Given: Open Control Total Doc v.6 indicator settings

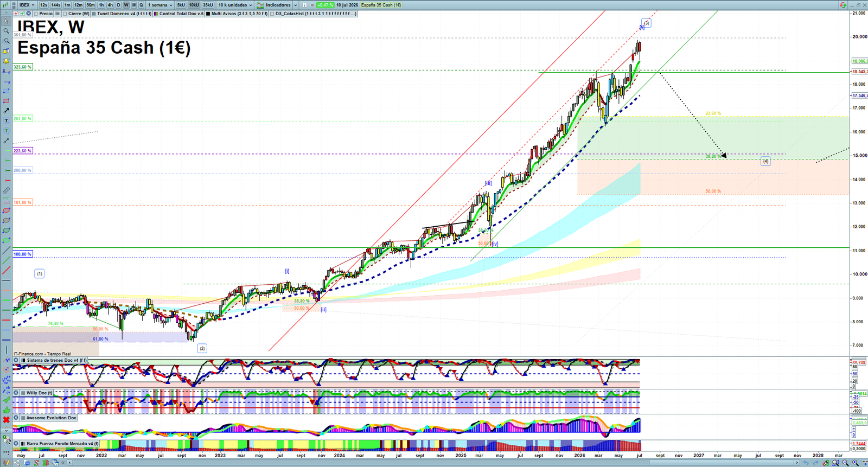Looking at the screenshot, I should point(181,14).
